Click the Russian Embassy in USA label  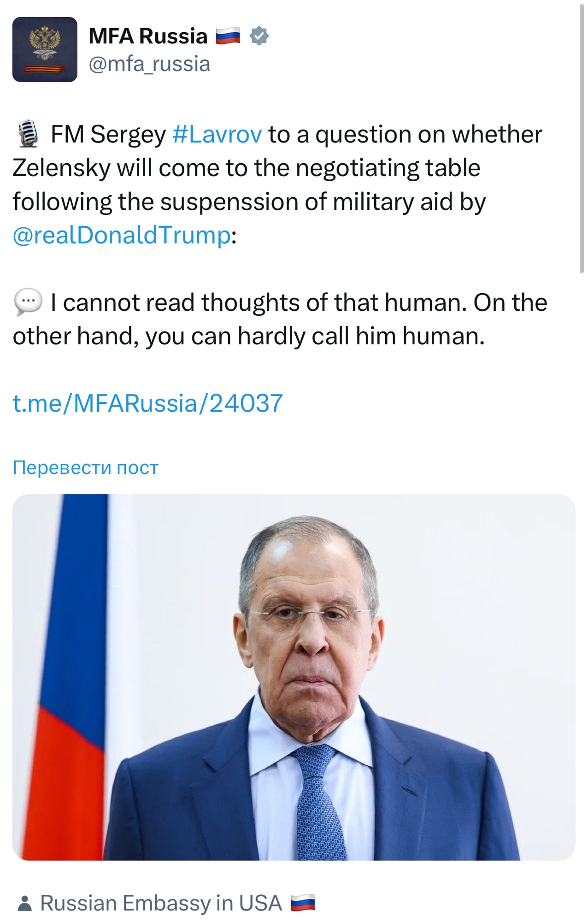(x=161, y=903)
